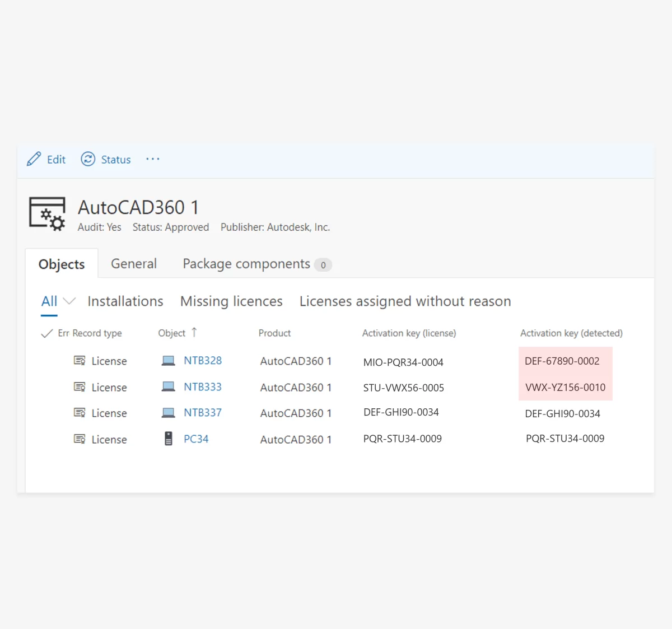Click Audit: Yes text
This screenshot has width=672, height=629.
point(99,227)
